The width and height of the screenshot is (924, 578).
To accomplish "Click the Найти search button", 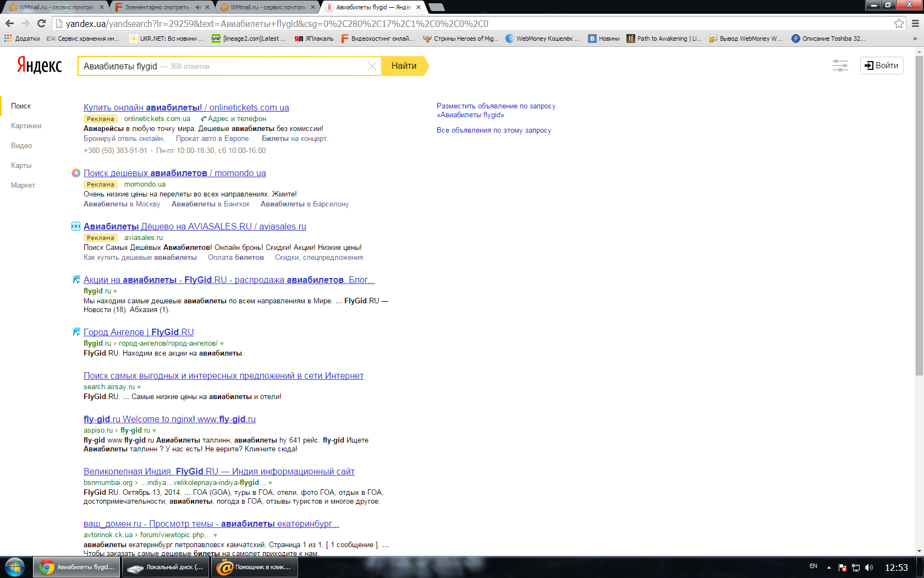I will click(404, 66).
